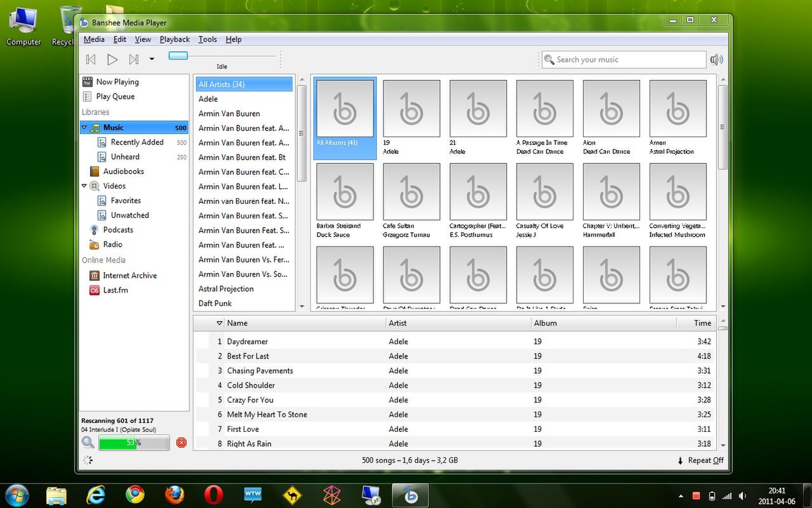This screenshot has height=508, width=812.
Task: Select the Aion album cover
Action: (x=612, y=109)
